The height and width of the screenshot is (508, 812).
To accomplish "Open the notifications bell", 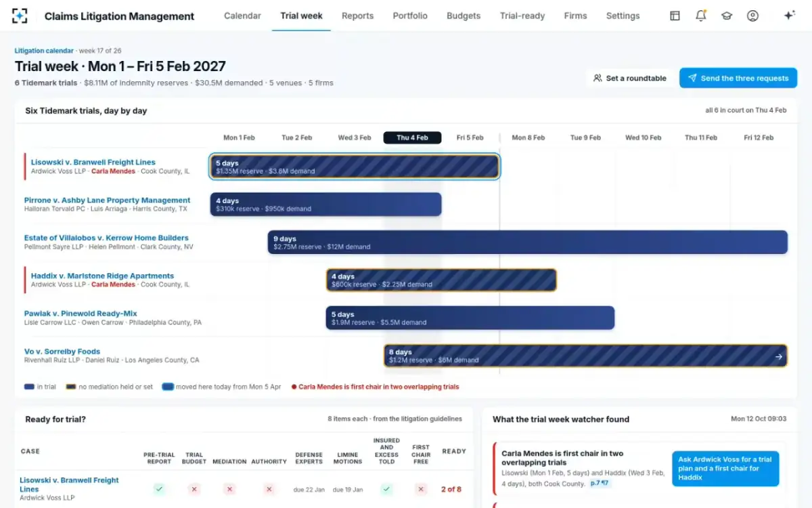I will 701,16.
